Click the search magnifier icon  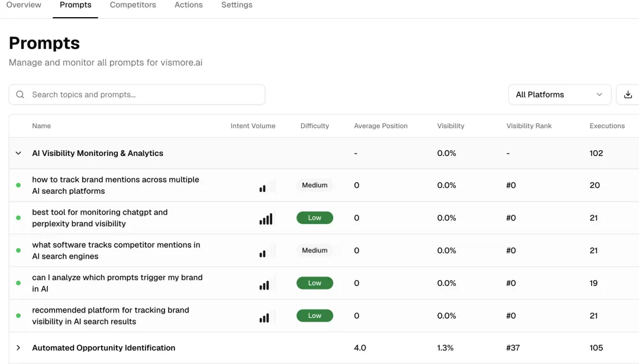[20, 95]
